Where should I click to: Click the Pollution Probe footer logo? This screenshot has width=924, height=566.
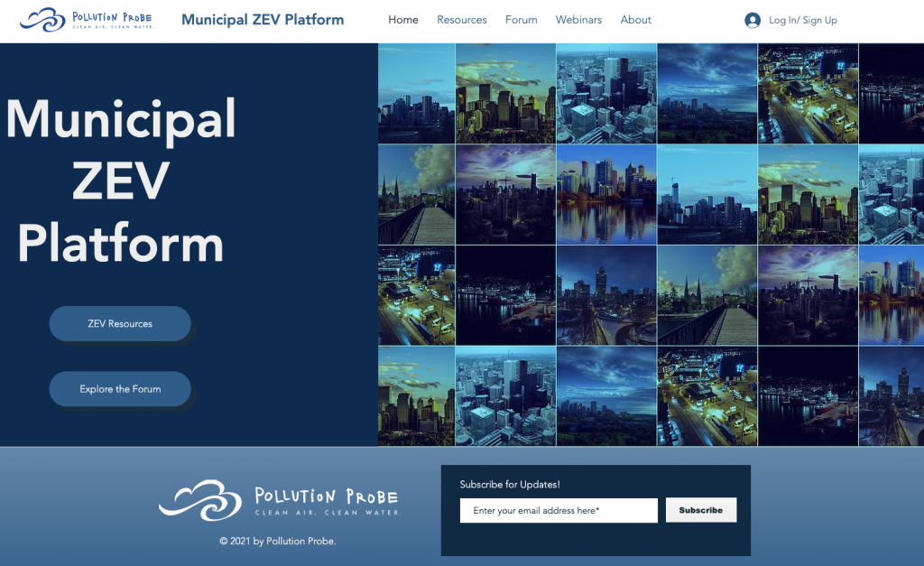coord(278,500)
